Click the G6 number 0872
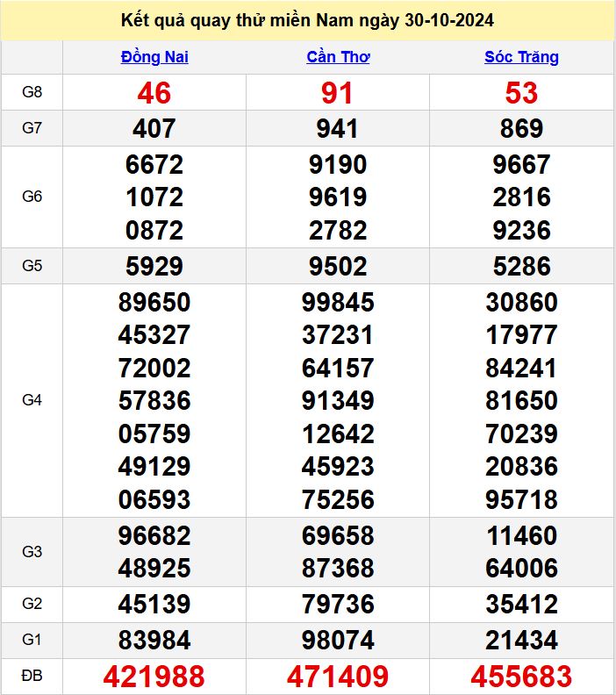616x695 pixels. pos(154,231)
